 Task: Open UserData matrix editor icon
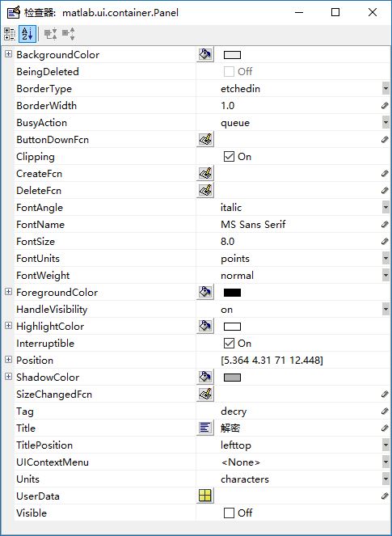(205, 496)
